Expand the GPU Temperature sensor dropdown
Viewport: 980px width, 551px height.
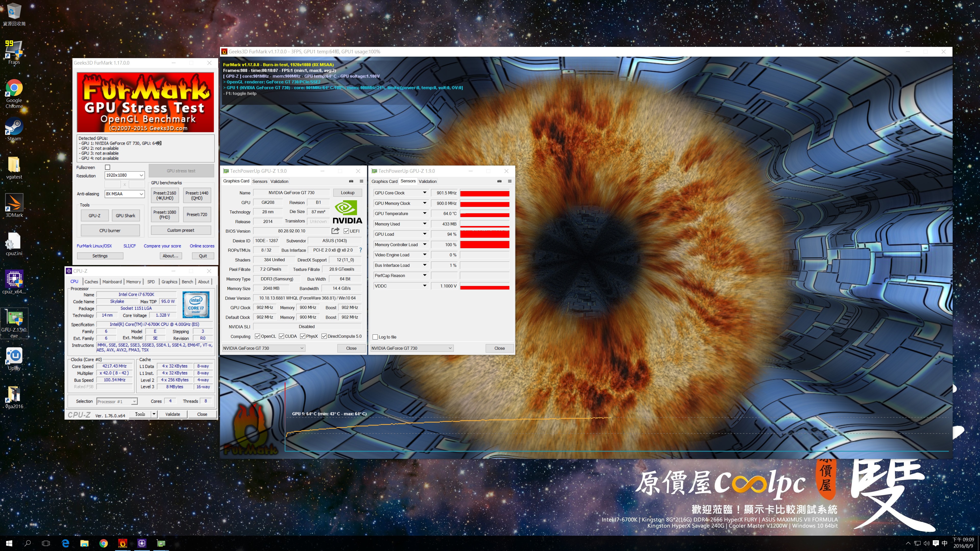click(x=425, y=213)
